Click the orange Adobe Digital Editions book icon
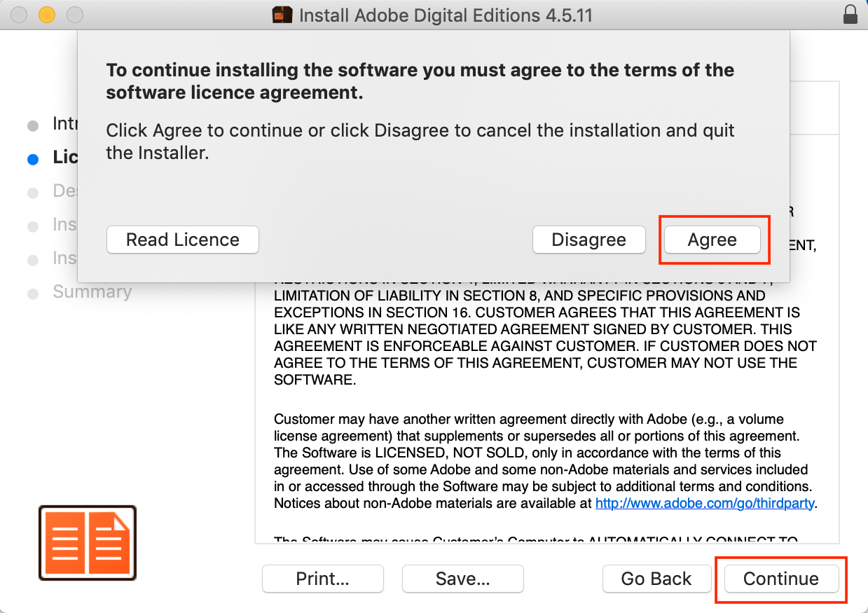The width and height of the screenshot is (868, 613). pyautogui.click(x=88, y=543)
